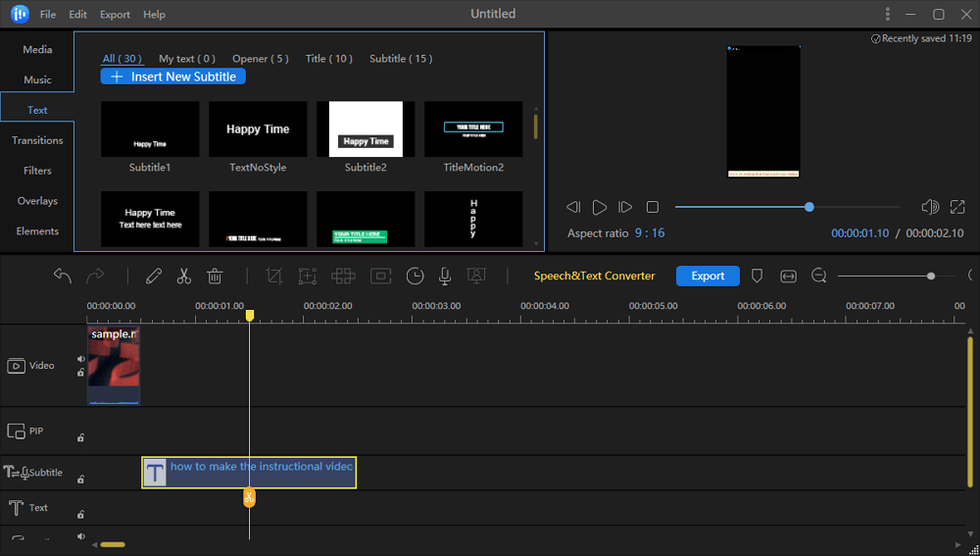Click the blue Export button
980x556 pixels.
pyautogui.click(x=708, y=277)
